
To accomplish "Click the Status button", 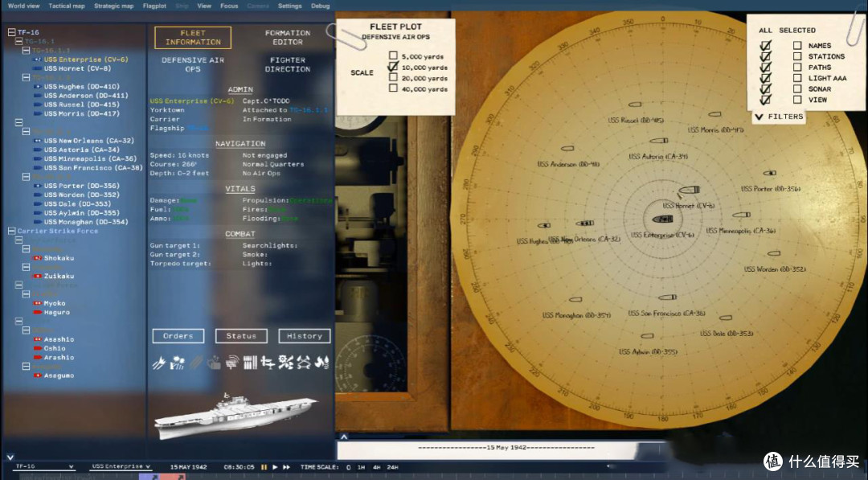I will point(241,336).
